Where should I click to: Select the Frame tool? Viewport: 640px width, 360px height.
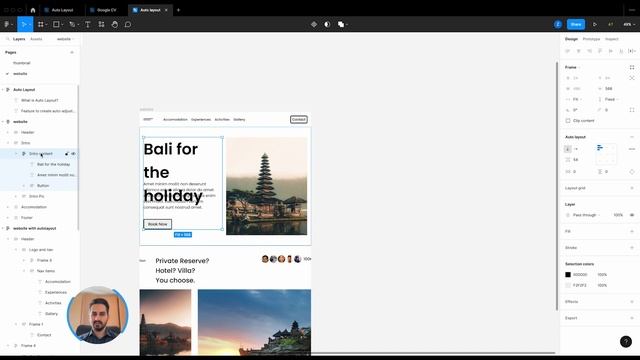[40, 24]
